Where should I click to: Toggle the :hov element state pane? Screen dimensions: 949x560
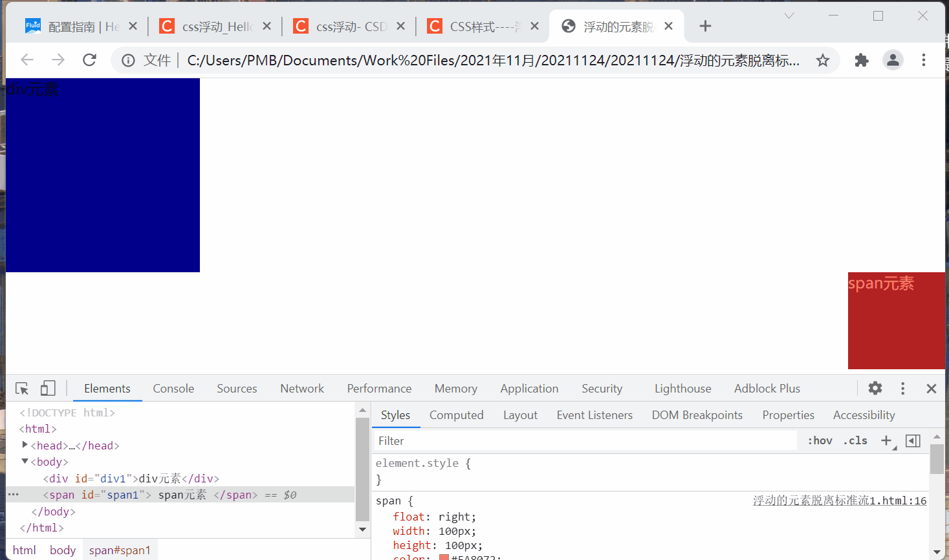click(x=820, y=440)
